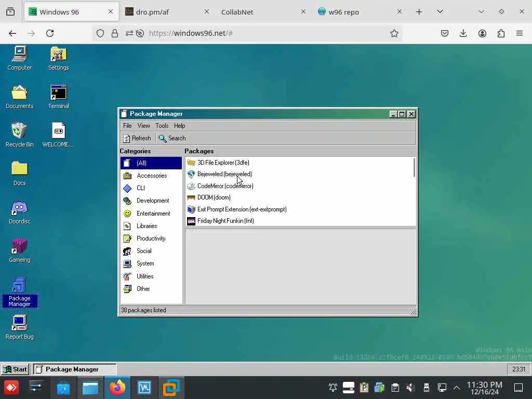Select Exit Prompt Extension package
Screen dimensions: 532x399
coord(299,209)
